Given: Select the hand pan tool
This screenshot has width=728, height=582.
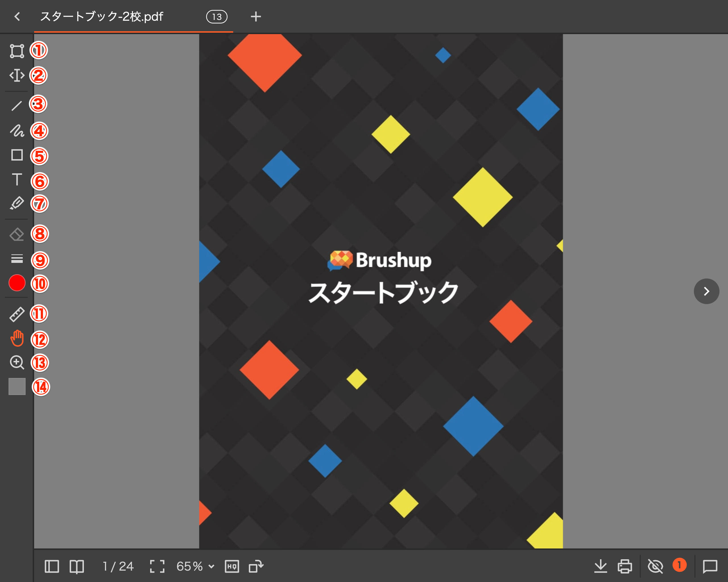Looking at the screenshot, I should click(x=17, y=338).
